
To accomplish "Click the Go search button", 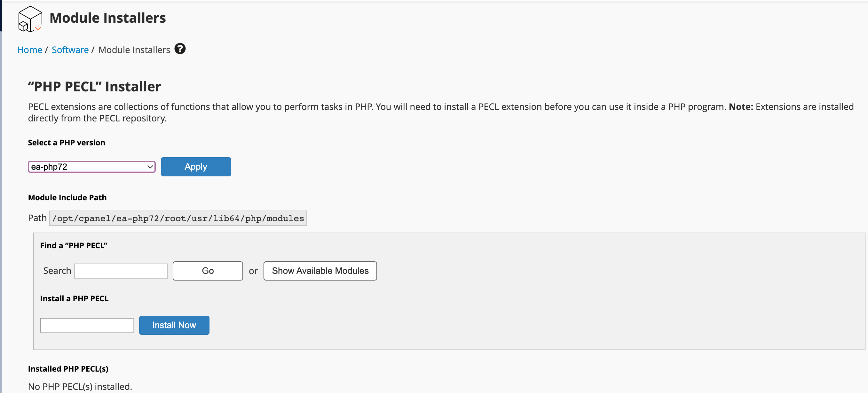I will tap(208, 271).
